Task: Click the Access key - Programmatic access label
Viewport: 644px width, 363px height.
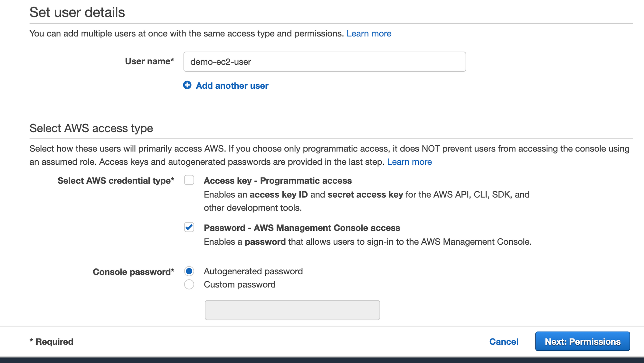Action: tap(278, 181)
